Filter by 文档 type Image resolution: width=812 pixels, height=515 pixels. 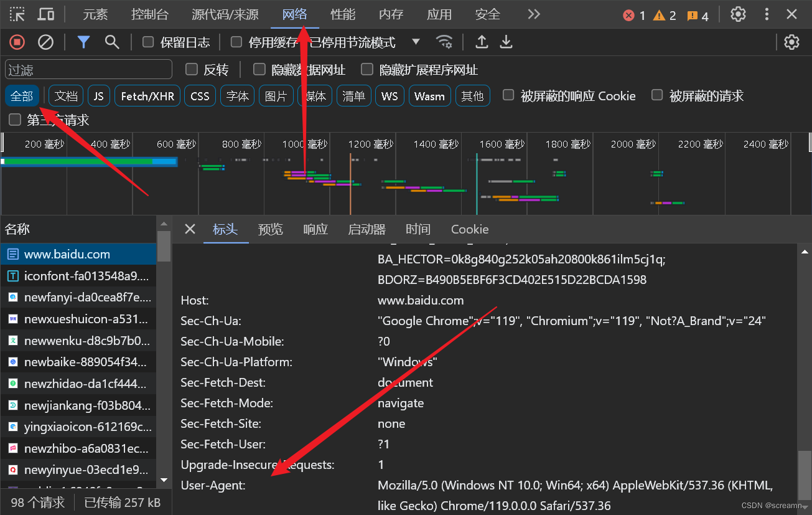pos(66,96)
